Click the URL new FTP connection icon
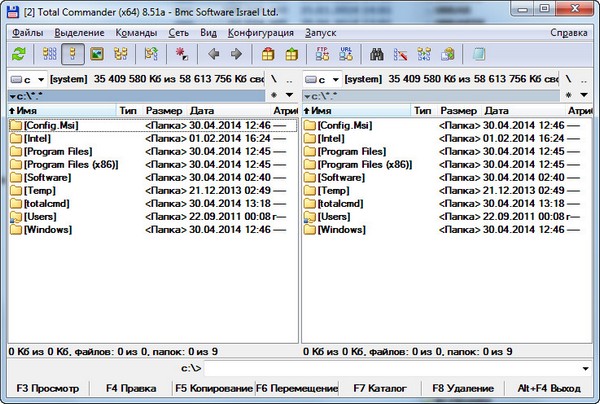The width and height of the screenshot is (600, 404). click(x=345, y=54)
